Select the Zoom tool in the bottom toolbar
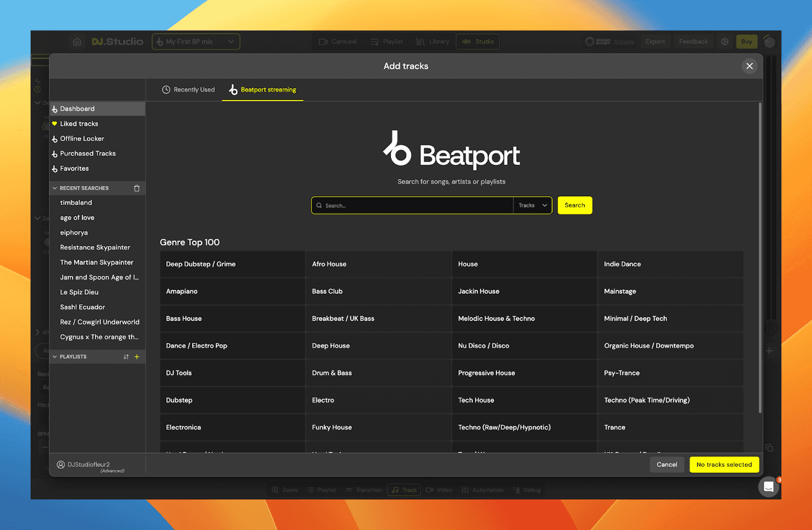812x530 pixels. pos(284,490)
